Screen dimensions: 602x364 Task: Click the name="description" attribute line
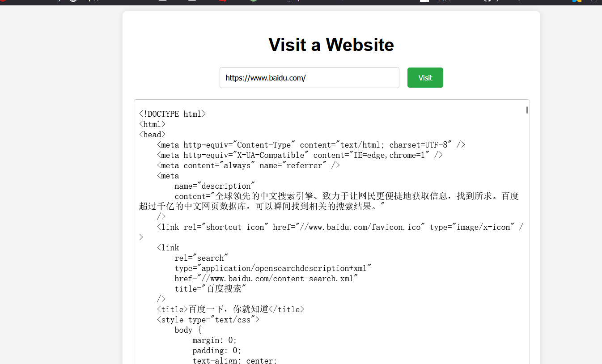[x=215, y=186]
